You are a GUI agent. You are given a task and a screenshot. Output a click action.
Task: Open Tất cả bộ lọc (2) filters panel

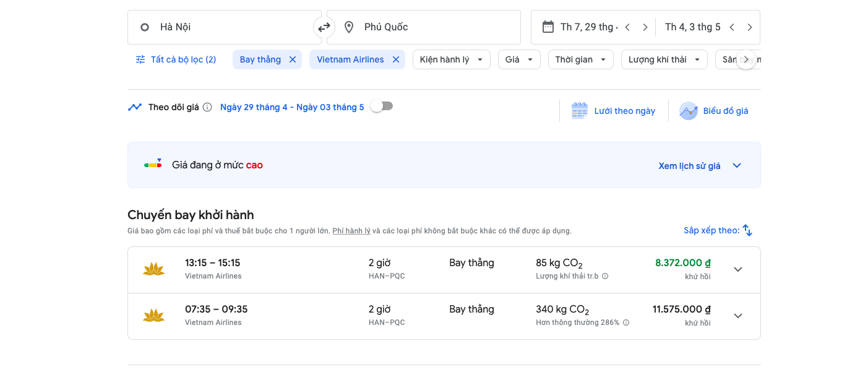coord(176,59)
